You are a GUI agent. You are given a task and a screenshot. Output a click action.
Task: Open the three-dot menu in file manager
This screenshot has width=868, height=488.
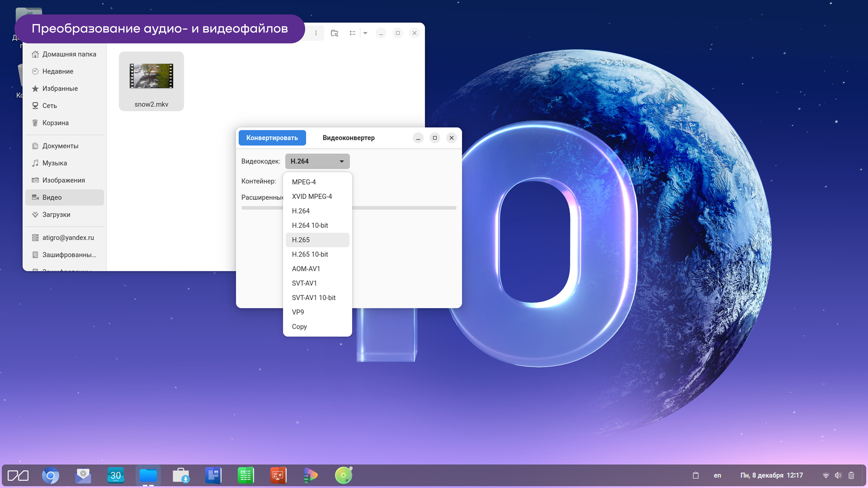tap(316, 33)
